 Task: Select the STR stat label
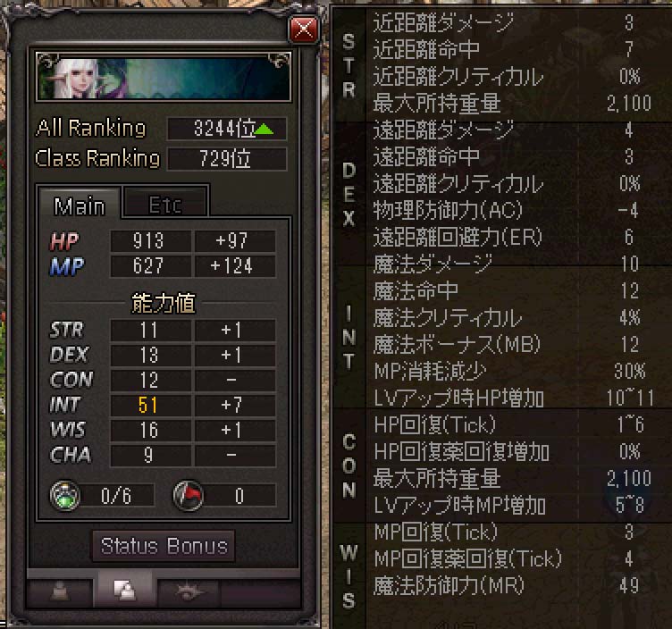click(67, 330)
